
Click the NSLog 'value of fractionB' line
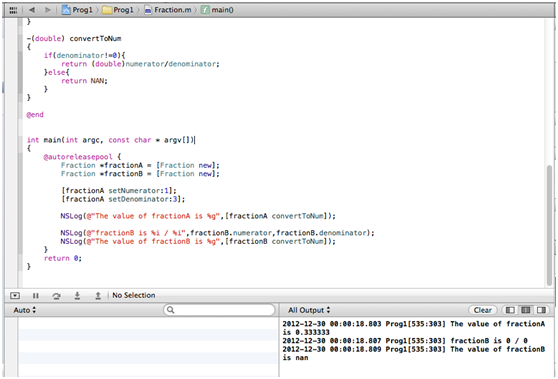pyautogui.click(x=198, y=242)
